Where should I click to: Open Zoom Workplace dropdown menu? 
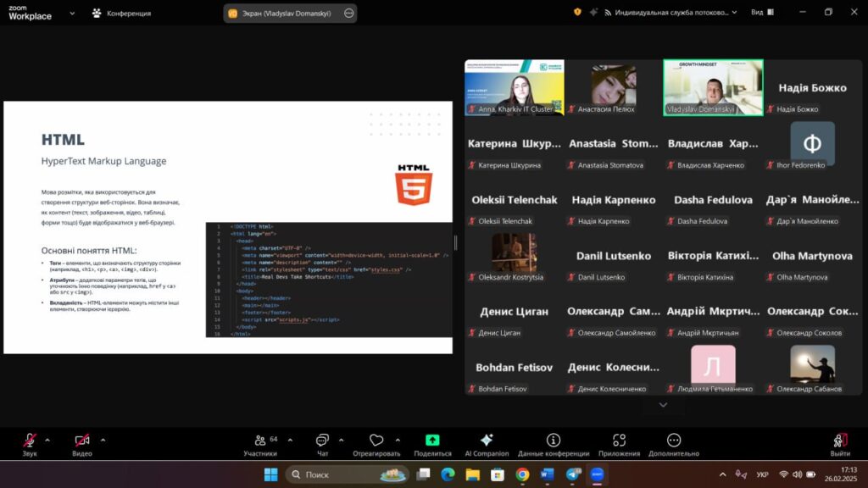72,14
